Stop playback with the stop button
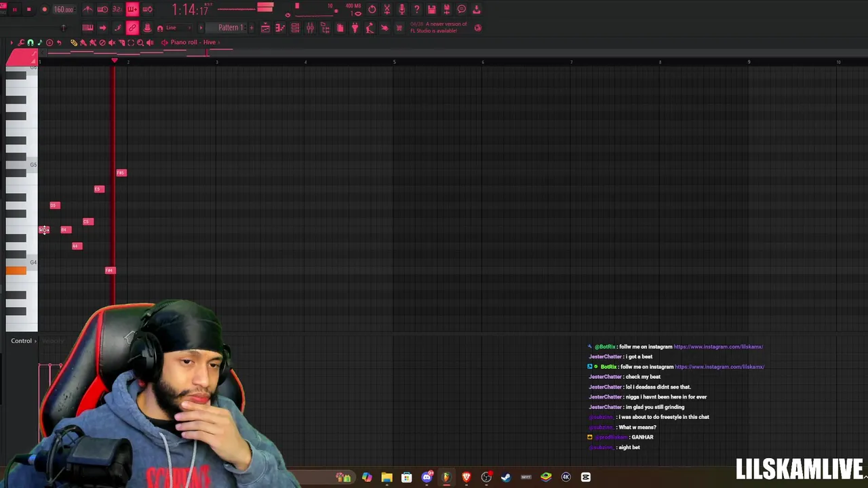868x488 pixels. [29, 9]
